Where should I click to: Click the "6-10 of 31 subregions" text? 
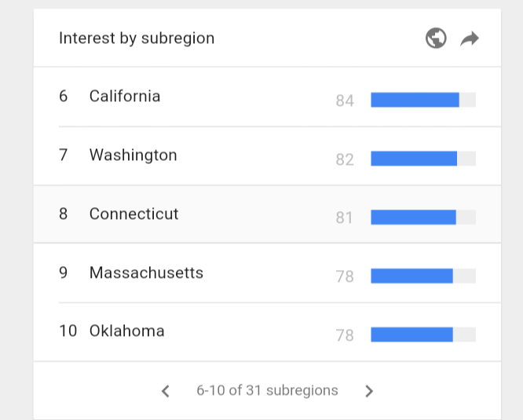click(x=267, y=390)
